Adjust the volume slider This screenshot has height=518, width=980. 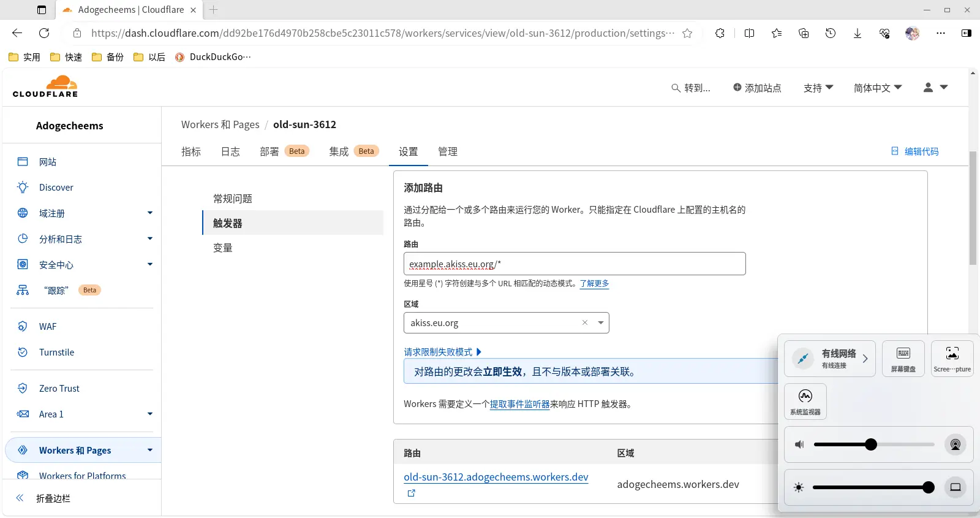click(874, 444)
